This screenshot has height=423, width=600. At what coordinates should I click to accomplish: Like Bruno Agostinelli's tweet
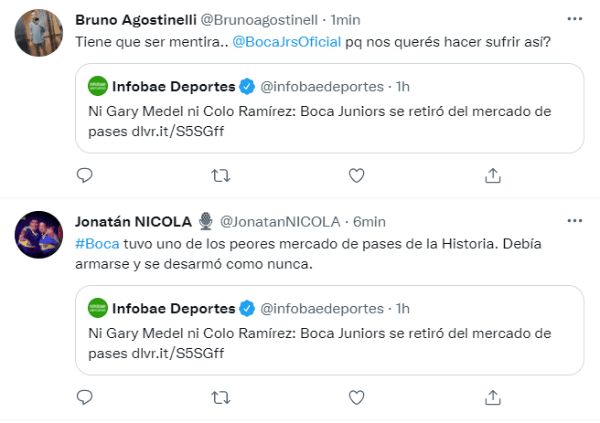pos(356,176)
